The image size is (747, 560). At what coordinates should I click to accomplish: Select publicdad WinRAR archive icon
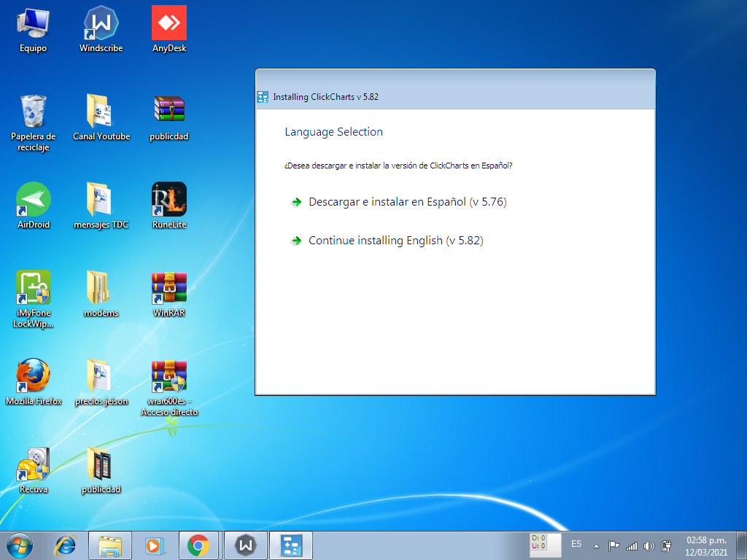[169, 117]
